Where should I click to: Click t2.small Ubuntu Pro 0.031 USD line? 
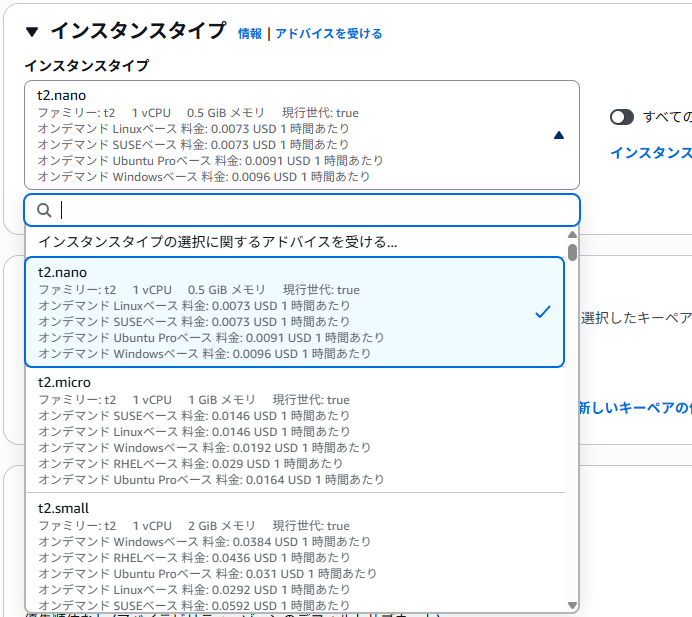tap(207, 574)
